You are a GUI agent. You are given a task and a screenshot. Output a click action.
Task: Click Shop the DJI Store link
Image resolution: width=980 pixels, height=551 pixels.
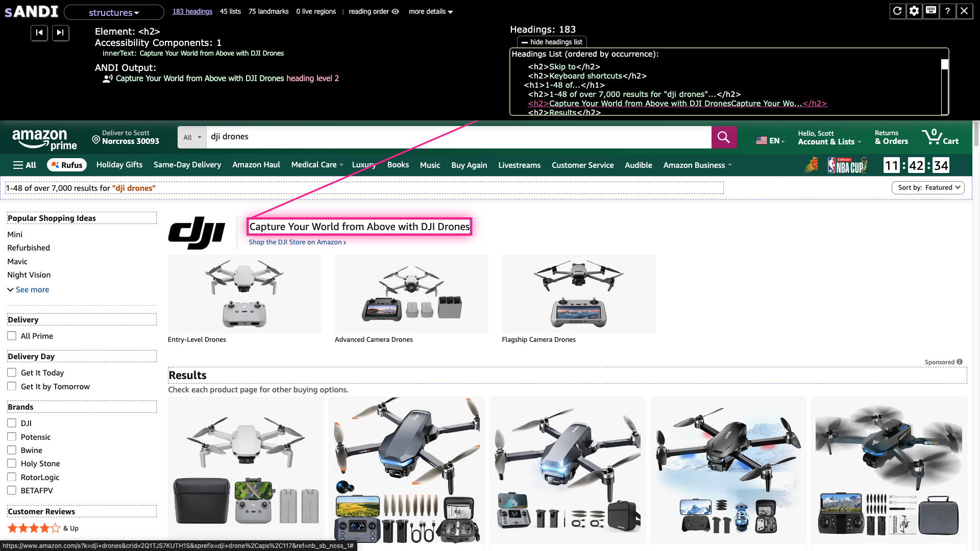297,242
